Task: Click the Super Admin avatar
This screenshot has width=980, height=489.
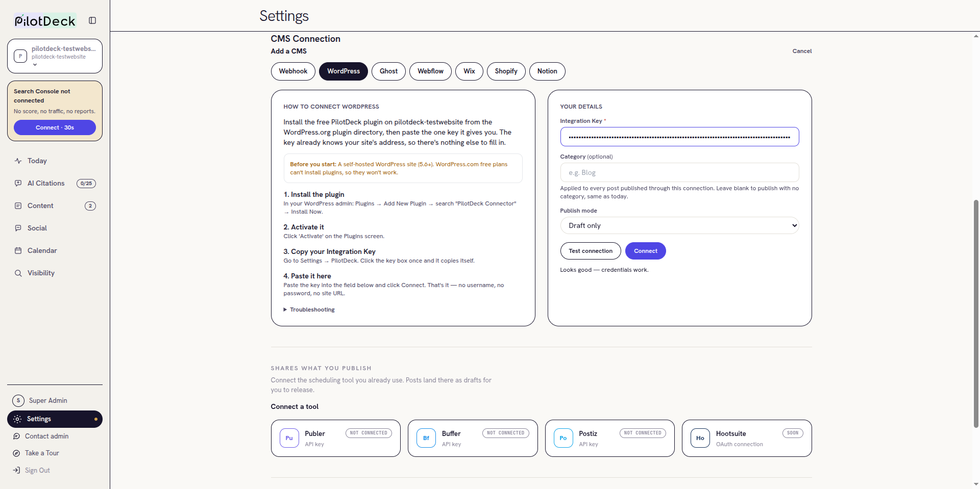Action: 18,400
